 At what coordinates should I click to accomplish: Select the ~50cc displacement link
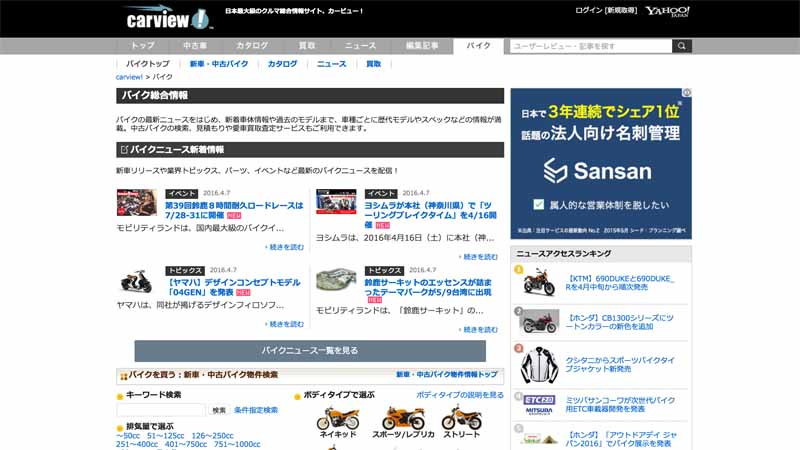tap(128, 436)
